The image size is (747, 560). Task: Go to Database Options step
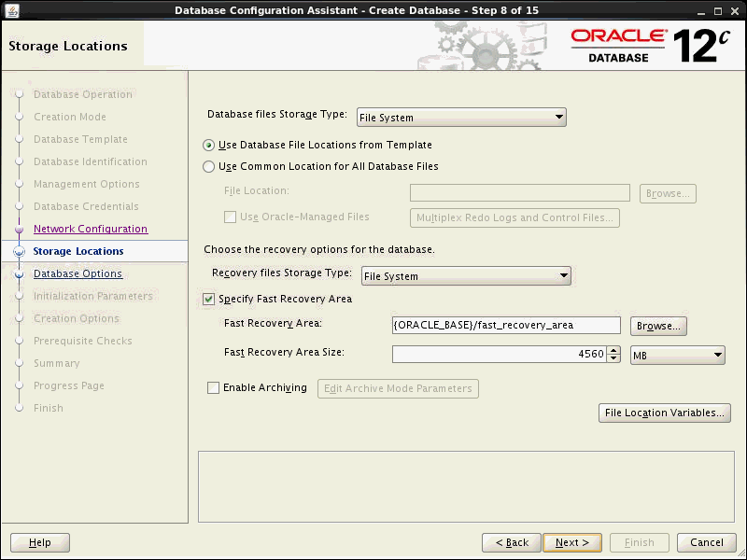pos(78,273)
